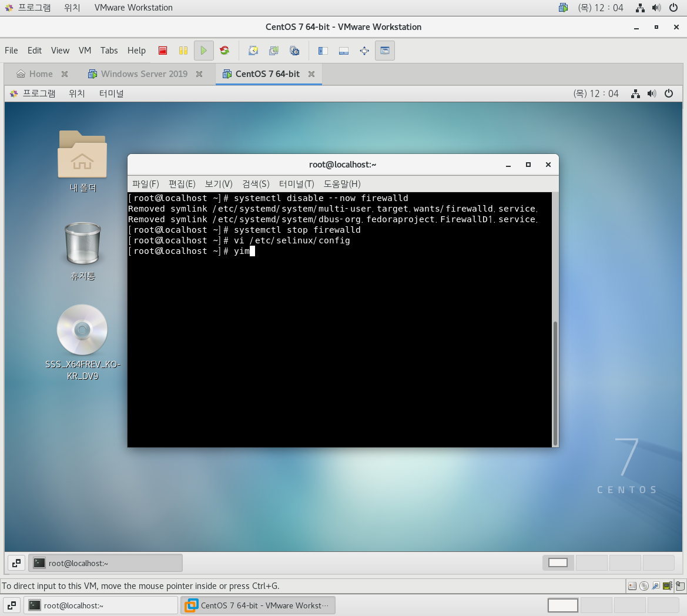
Task: Click the guest CentOS panel power icon
Action: tap(669, 93)
